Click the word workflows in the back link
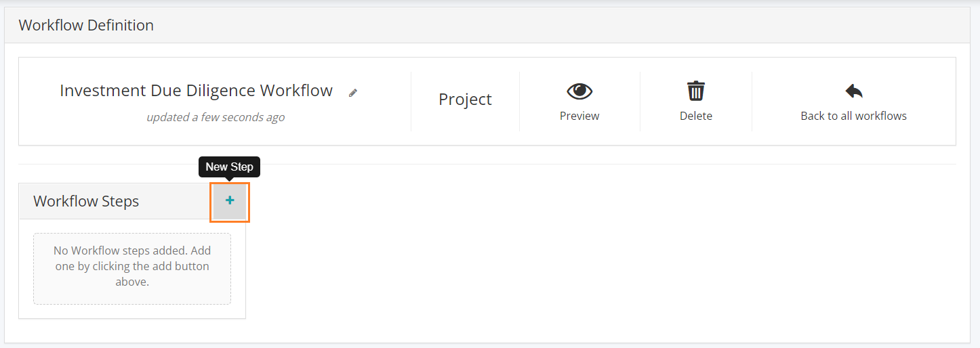The image size is (980, 348). click(878, 116)
